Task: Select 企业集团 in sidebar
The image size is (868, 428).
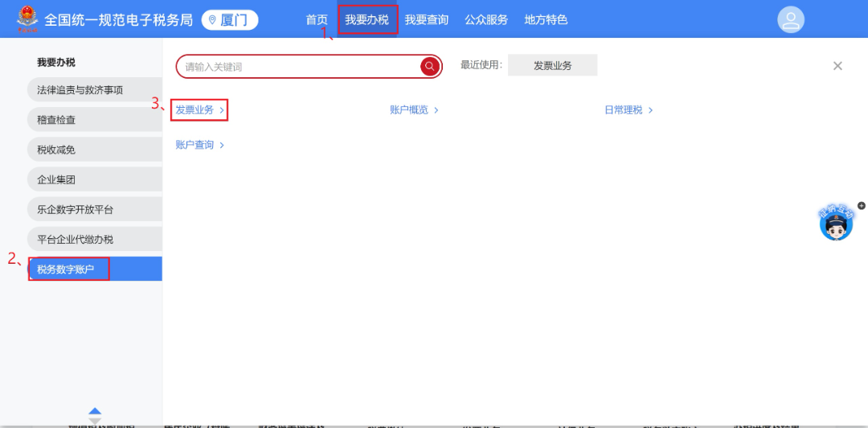Action: coord(95,179)
